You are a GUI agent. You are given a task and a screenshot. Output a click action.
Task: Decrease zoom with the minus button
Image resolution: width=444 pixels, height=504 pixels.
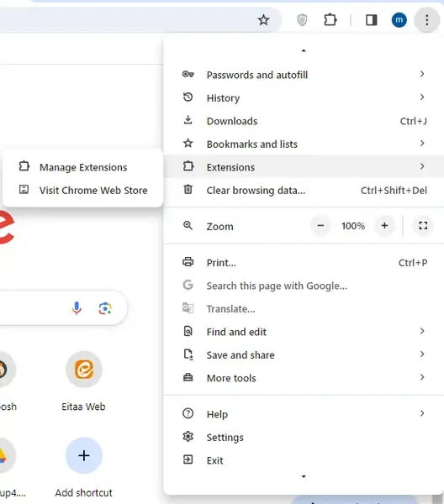[x=320, y=226]
